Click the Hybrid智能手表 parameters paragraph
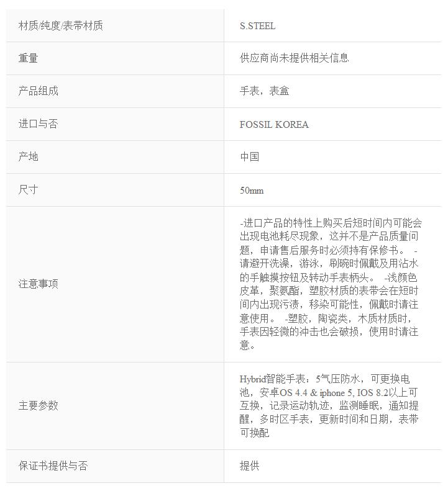448x504 pixels. (x=329, y=406)
